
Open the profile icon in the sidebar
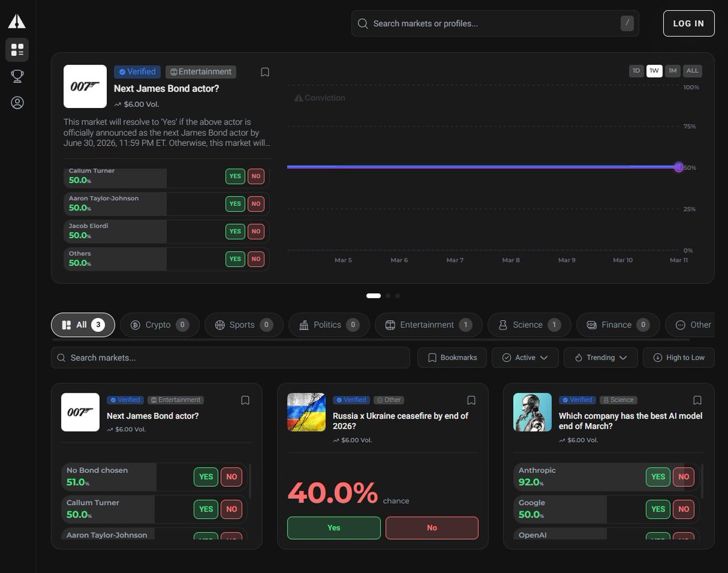pos(17,103)
